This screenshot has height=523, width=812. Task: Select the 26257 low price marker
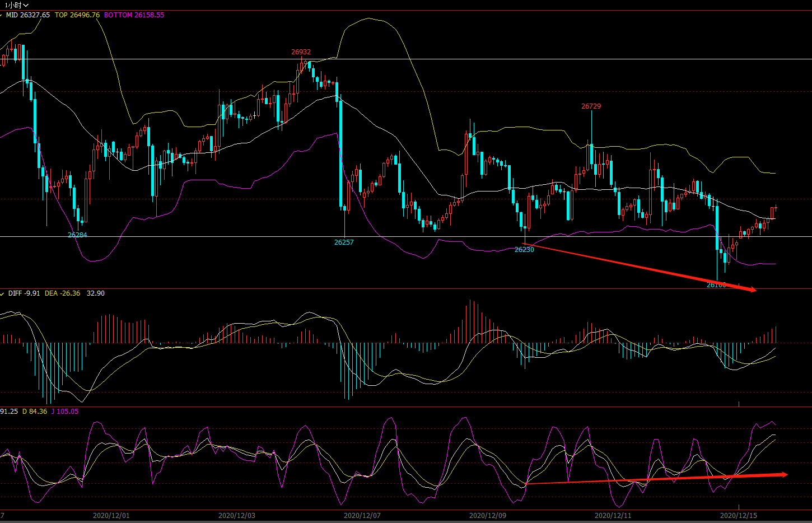tap(344, 242)
